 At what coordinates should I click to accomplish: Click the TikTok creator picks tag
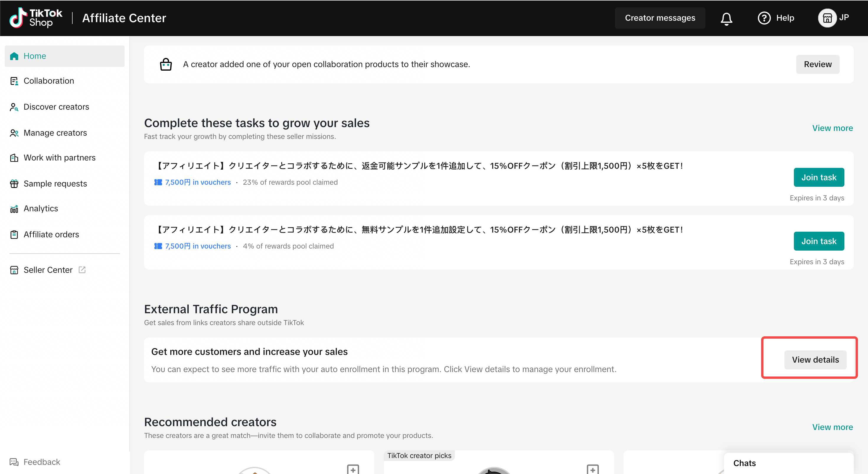(419, 455)
